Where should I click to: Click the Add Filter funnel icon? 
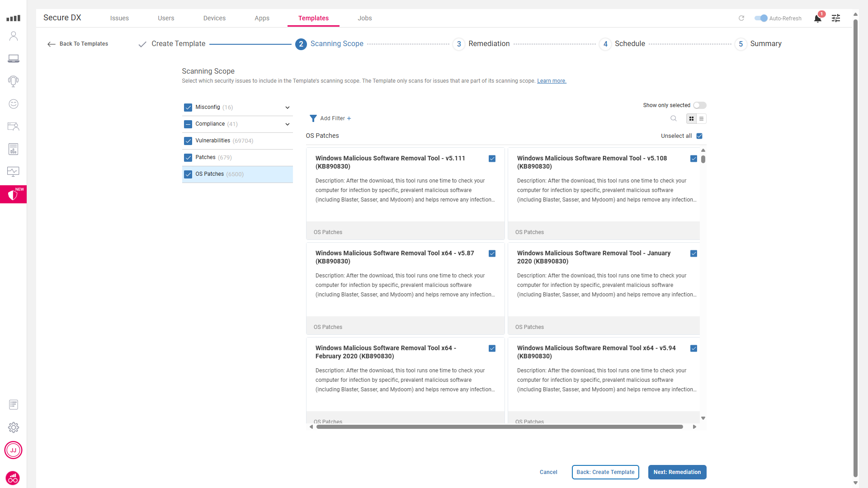(x=313, y=118)
